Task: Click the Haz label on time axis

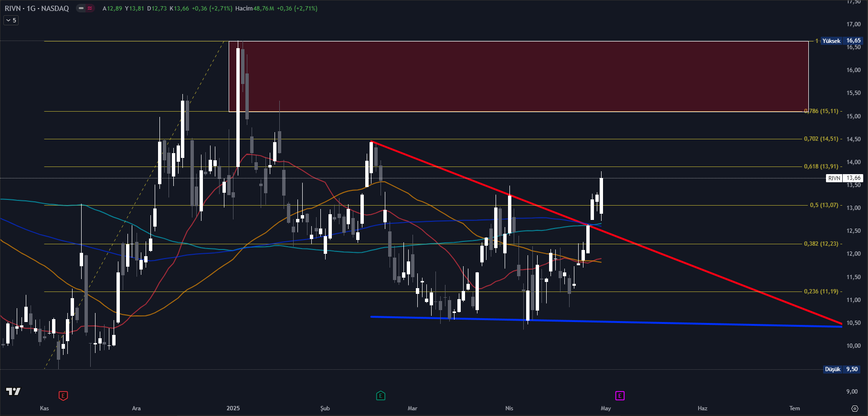Action: 702,408
